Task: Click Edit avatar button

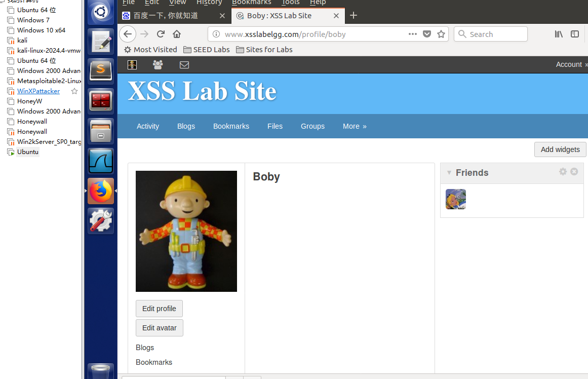Action: 160,328
